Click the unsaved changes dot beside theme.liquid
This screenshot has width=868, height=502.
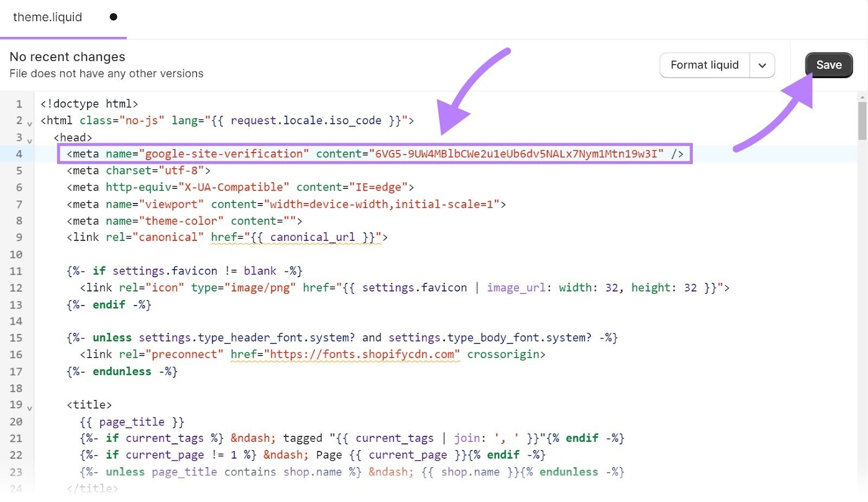113,16
